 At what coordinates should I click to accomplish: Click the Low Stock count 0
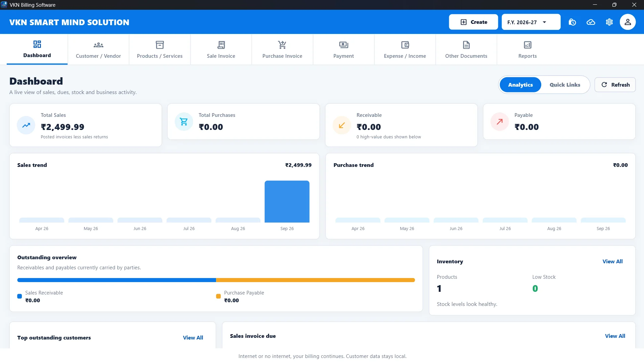click(x=535, y=288)
